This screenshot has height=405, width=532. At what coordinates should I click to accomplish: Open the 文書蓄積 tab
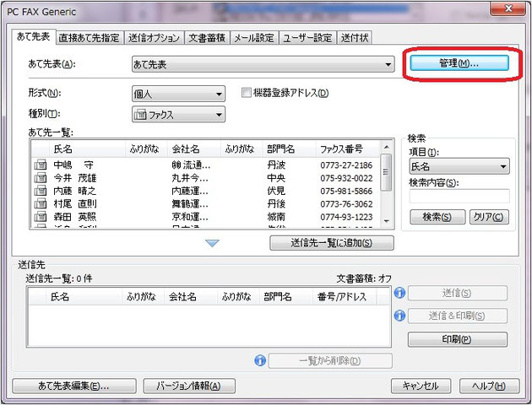[x=207, y=38]
